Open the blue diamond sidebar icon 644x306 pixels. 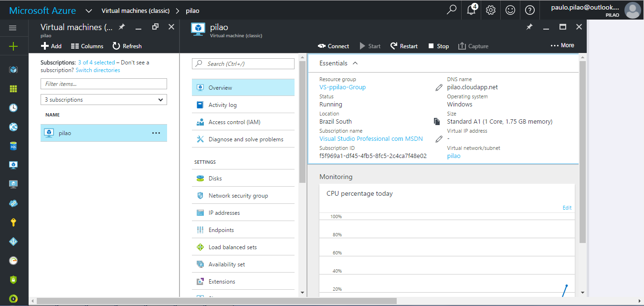[x=13, y=242]
